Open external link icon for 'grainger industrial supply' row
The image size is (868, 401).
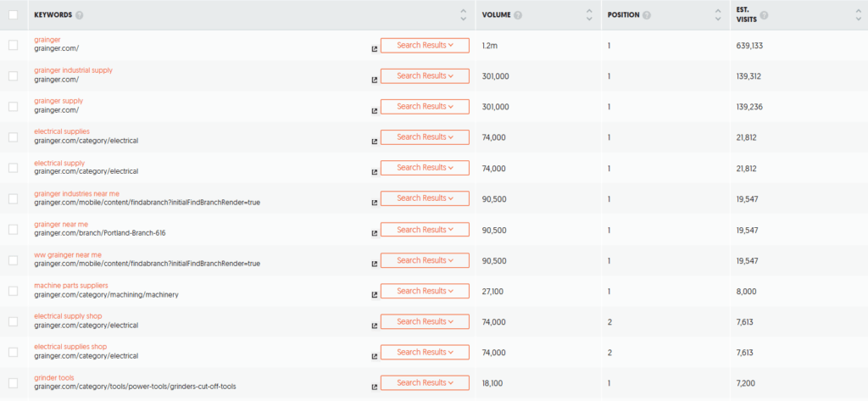click(x=374, y=80)
